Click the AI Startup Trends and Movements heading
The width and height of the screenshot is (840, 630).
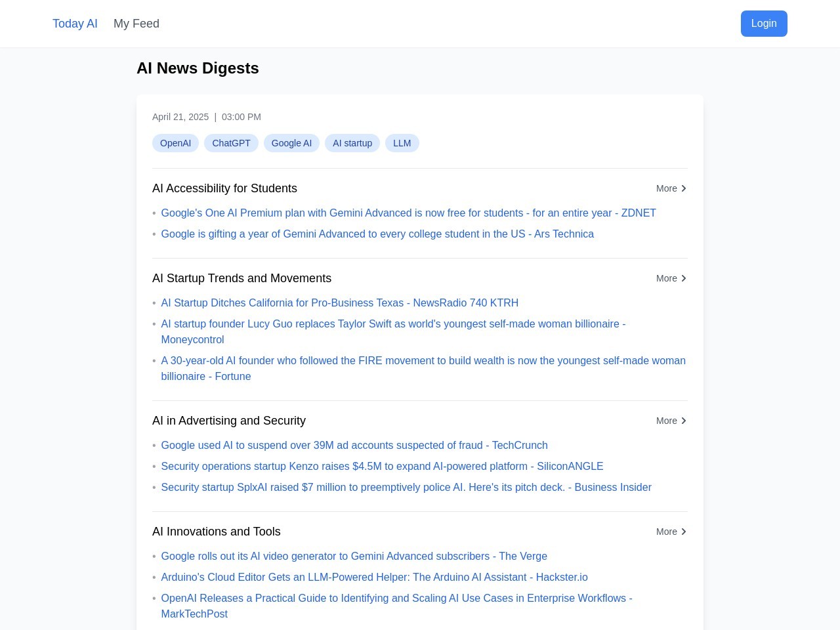pyautogui.click(x=241, y=278)
